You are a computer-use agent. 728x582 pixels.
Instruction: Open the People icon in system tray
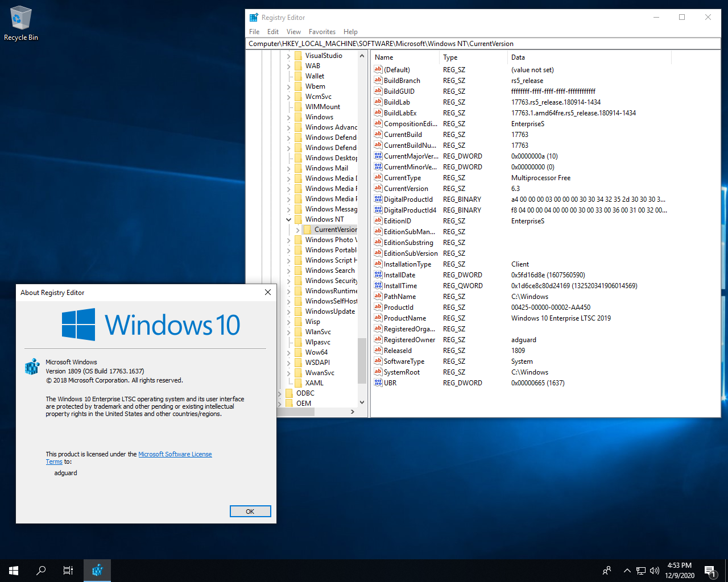(x=607, y=571)
